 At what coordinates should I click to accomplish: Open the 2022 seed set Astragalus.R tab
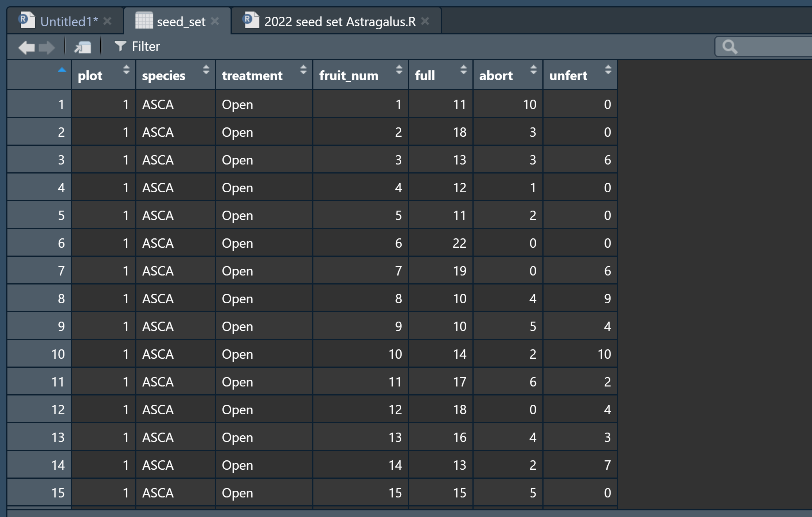point(340,21)
